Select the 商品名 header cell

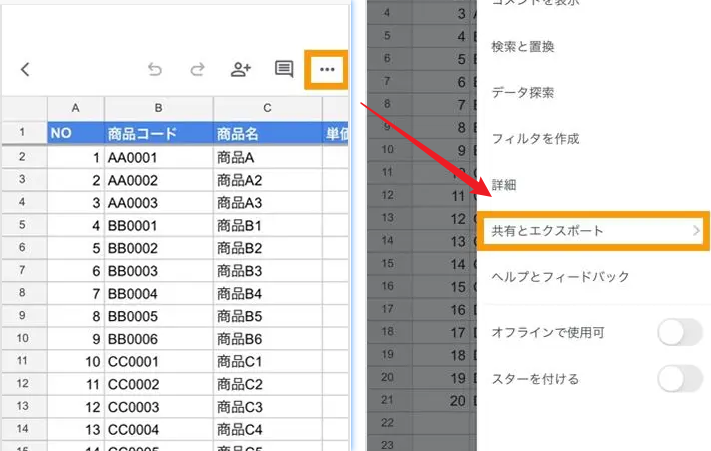pos(268,133)
